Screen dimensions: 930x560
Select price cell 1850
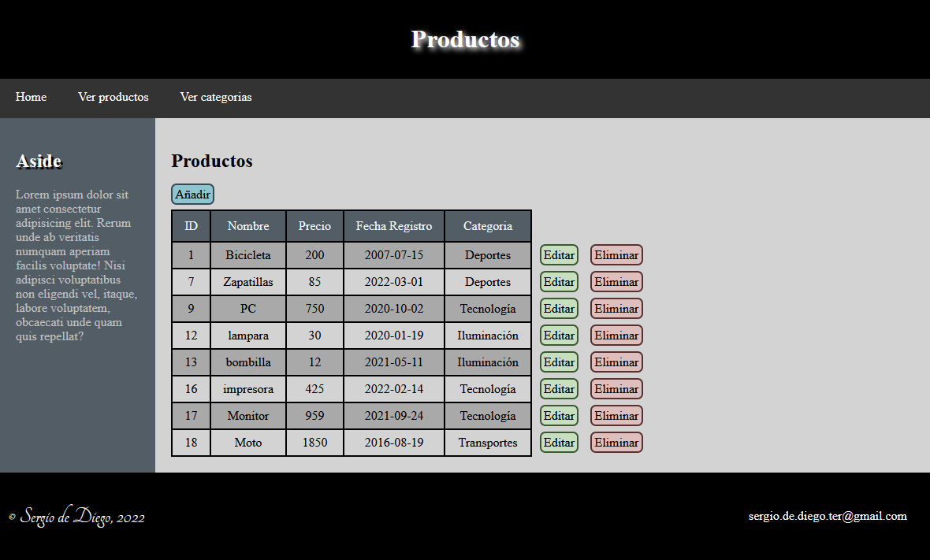[x=314, y=443]
